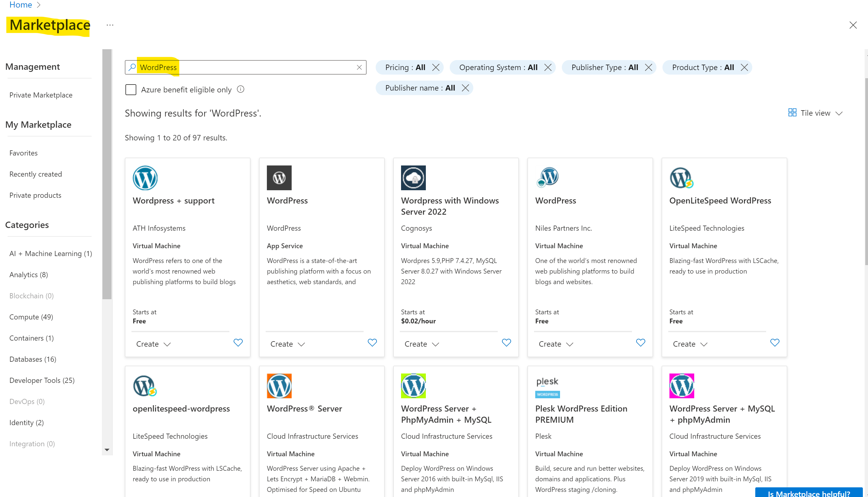
Task: Open WordPress® Server title
Action: [304, 409]
